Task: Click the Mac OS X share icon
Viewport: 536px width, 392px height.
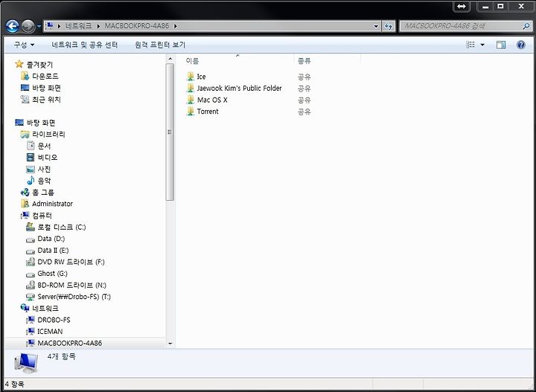Action: [191, 100]
